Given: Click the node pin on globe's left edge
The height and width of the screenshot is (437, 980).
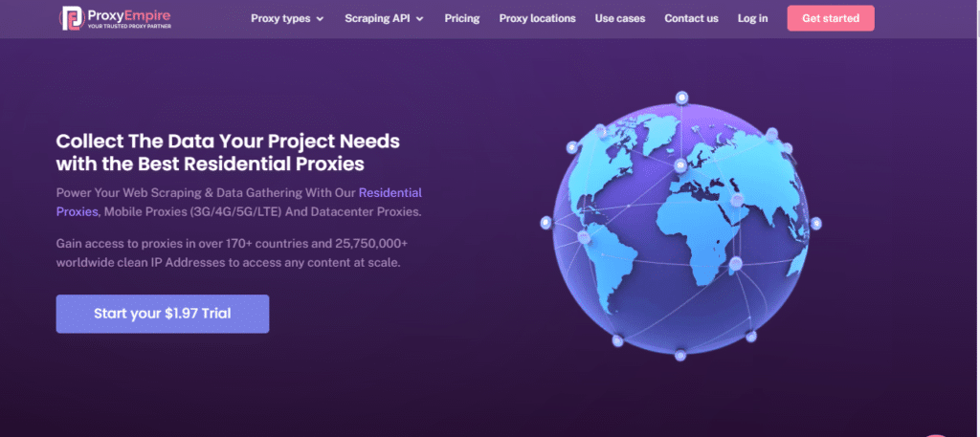Looking at the screenshot, I should coord(546,222).
